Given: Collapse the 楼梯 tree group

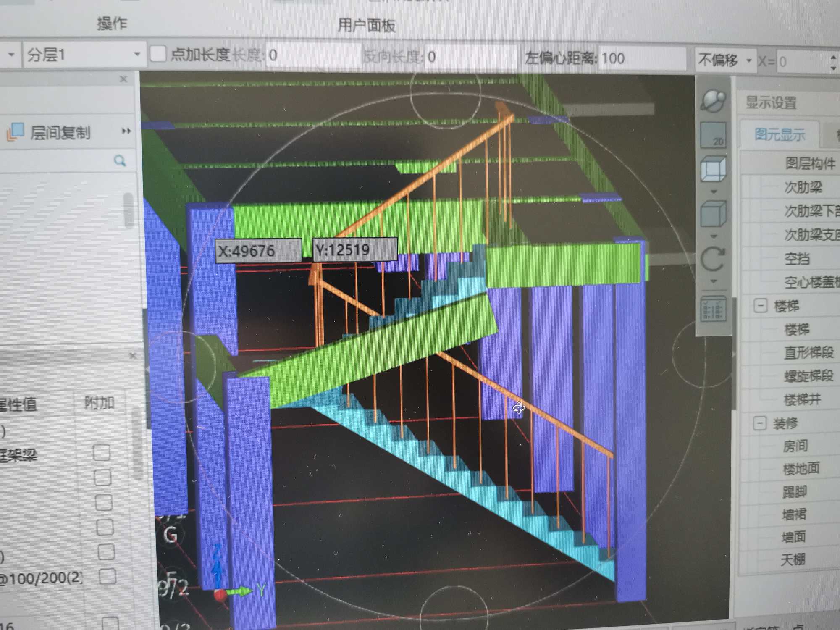Looking at the screenshot, I should click(761, 305).
